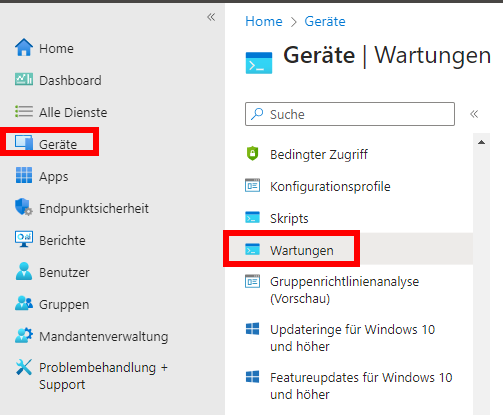This screenshot has height=415, width=503.
Task: Click the Benutzer person icon
Action: [x=24, y=271]
